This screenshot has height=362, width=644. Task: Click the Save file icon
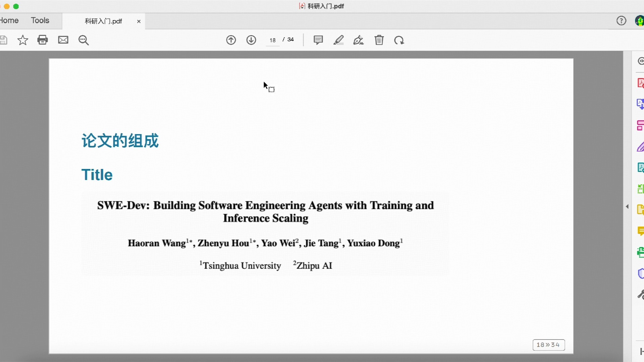pos(3,40)
